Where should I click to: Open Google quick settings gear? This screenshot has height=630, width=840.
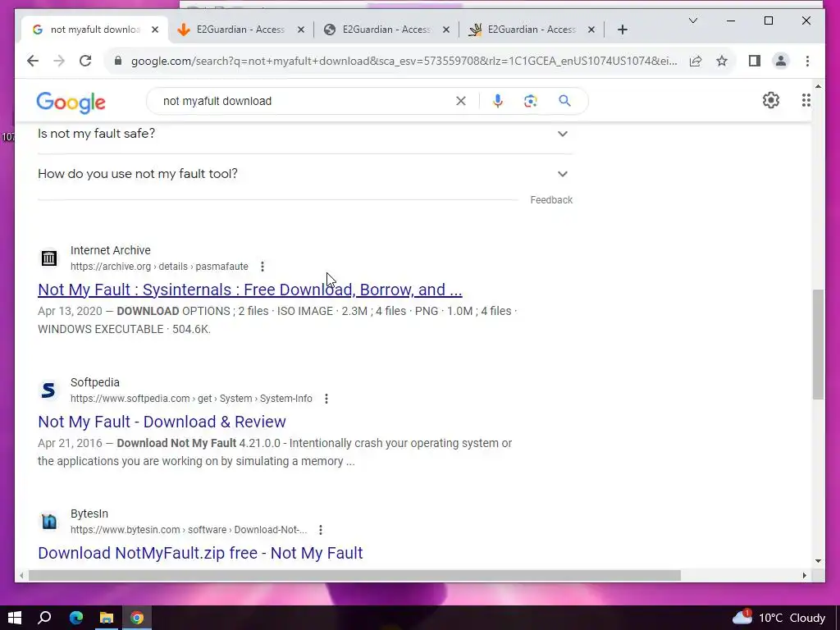point(771,100)
